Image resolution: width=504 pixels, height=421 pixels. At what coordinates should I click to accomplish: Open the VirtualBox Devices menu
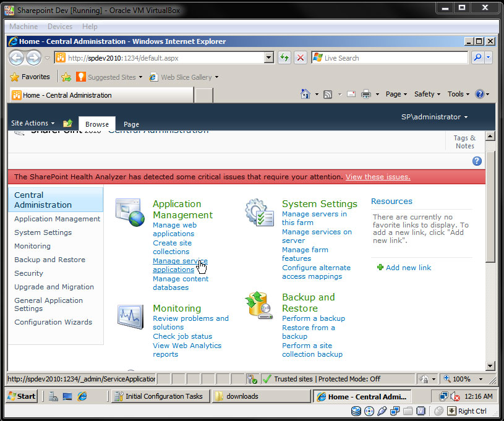tap(60, 27)
